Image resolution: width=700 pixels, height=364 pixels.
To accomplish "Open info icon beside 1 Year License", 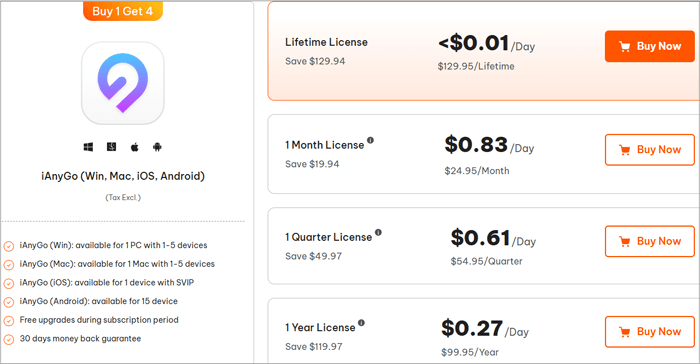I will click(x=361, y=323).
